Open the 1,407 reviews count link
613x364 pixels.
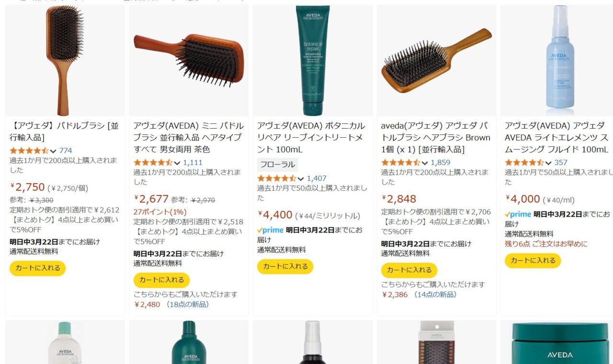(x=317, y=179)
